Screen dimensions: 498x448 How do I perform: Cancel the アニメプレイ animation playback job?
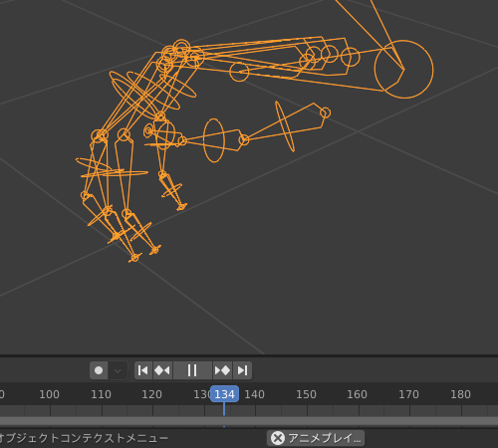click(278, 438)
